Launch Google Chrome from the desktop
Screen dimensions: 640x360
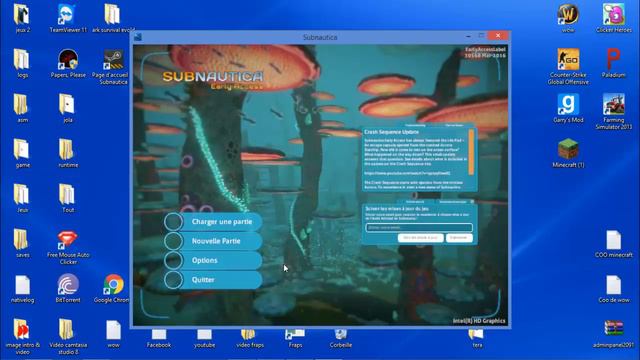pos(113,284)
